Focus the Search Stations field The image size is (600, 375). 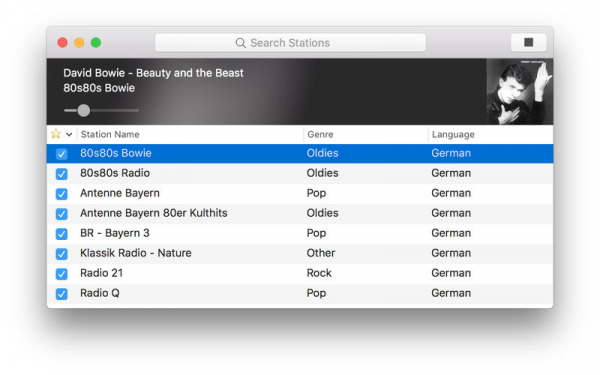pyautogui.click(x=290, y=42)
